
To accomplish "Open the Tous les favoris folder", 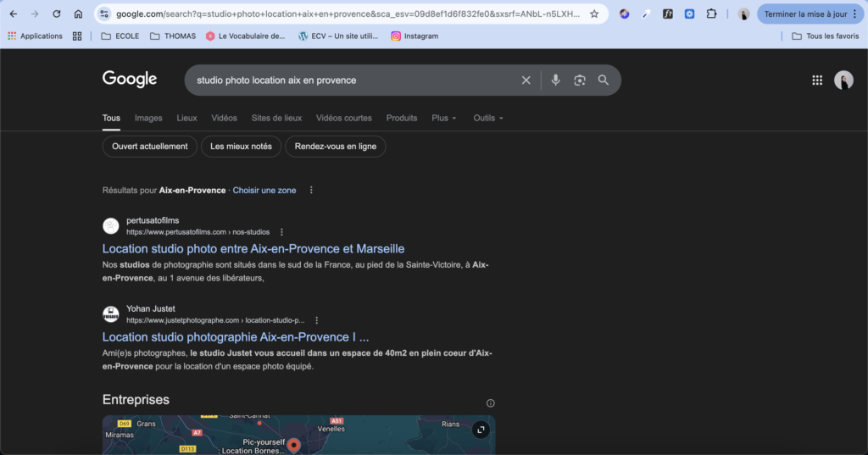I will (x=826, y=36).
